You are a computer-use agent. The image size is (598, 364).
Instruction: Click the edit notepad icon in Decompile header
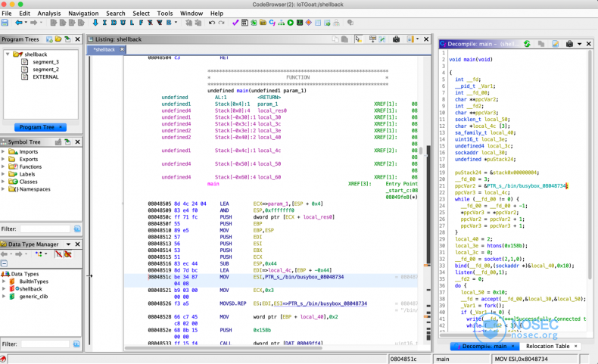556,44
